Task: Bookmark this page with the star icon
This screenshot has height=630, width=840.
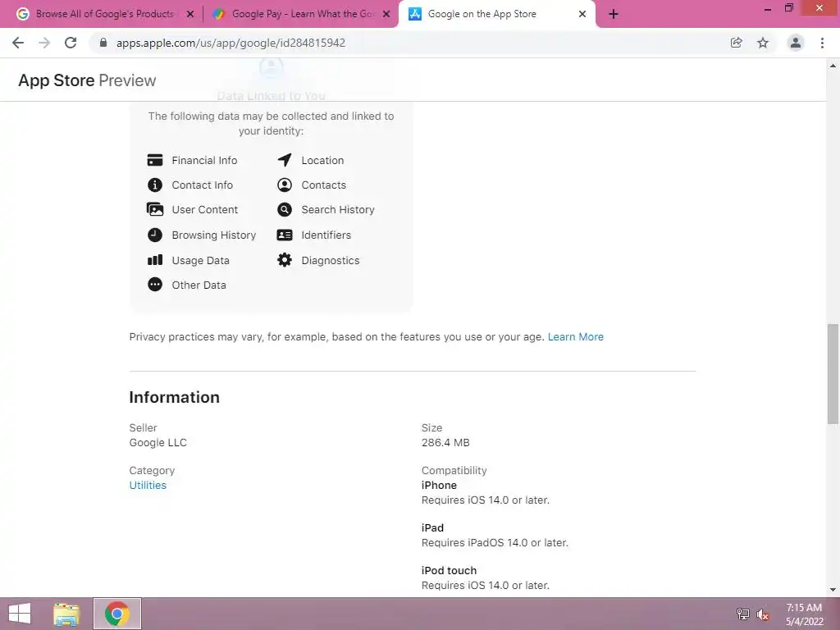Action: [x=763, y=43]
